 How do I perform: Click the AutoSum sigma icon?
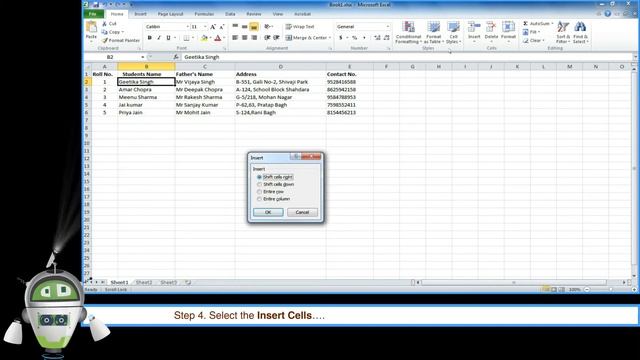(525, 24)
